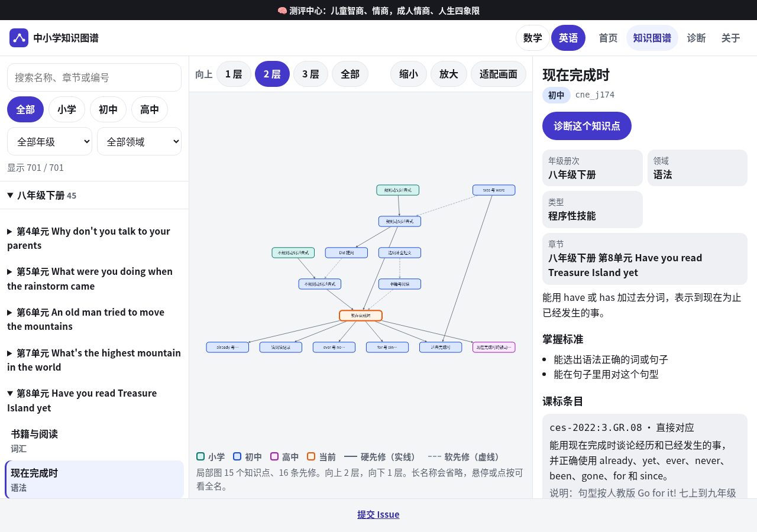Click the knowledge graph logo icon
The width and height of the screenshot is (757, 532).
19,38
